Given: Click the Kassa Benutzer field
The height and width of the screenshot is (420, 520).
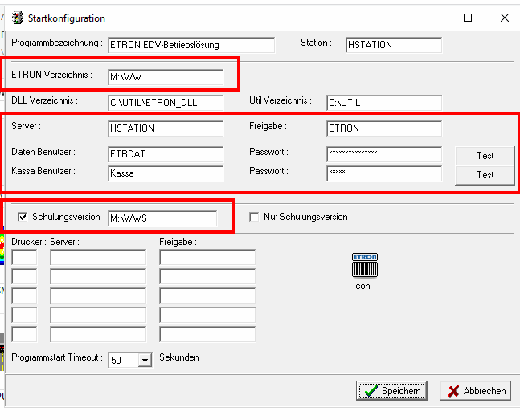Looking at the screenshot, I should point(165,173).
